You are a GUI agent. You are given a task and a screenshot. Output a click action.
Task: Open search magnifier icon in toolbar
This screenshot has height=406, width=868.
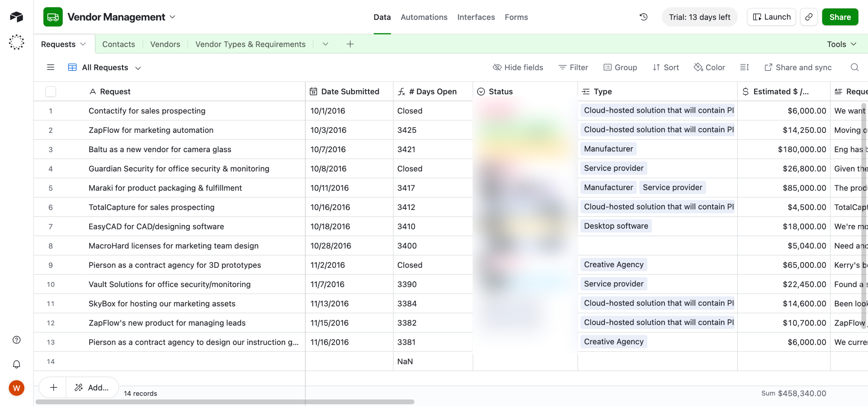854,67
